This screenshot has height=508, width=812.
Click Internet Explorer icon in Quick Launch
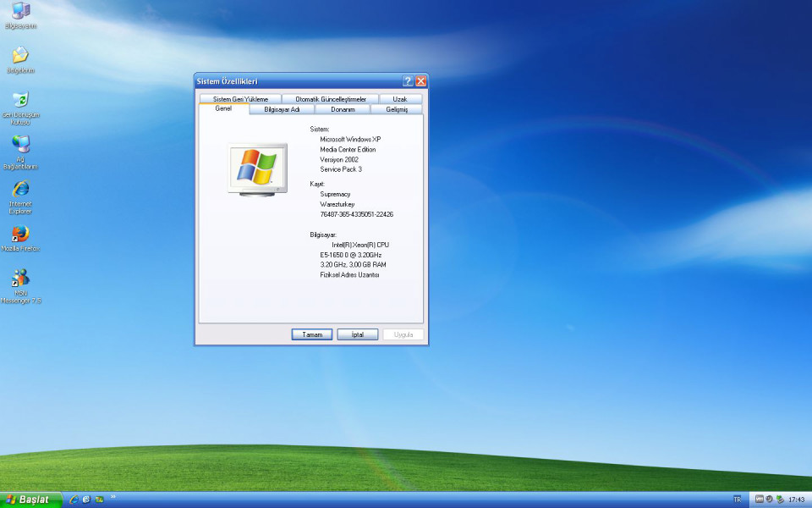click(x=74, y=500)
